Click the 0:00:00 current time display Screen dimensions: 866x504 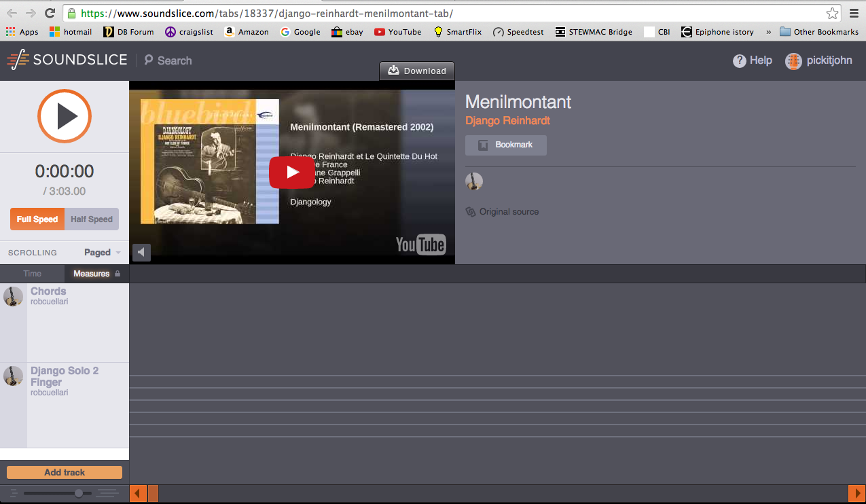65,171
